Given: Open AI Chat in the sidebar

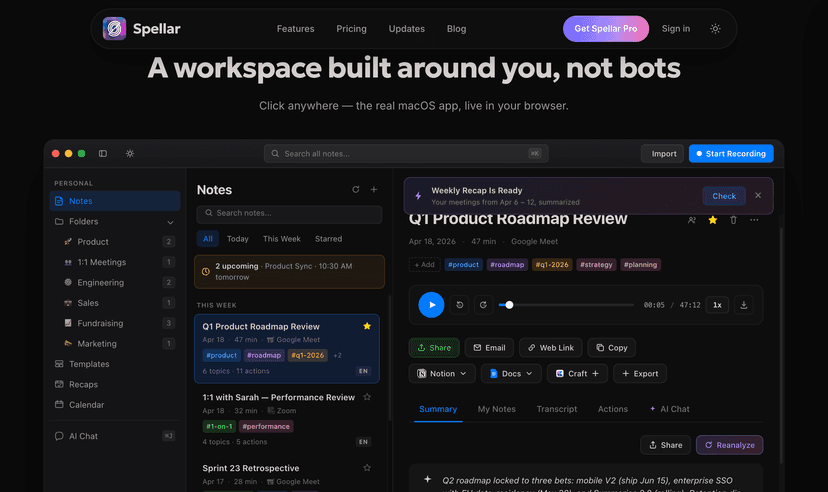Looking at the screenshot, I should [115, 436].
